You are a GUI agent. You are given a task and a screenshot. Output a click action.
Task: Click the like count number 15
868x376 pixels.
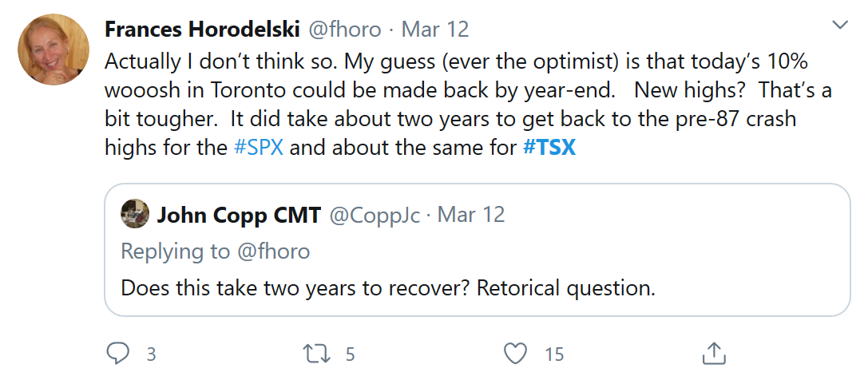pyautogui.click(x=554, y=354)
